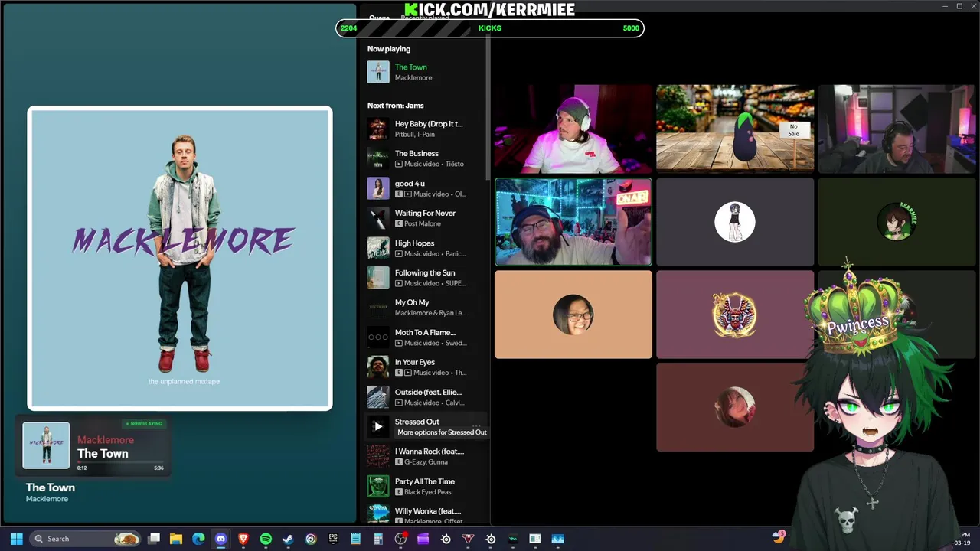Open the purple clapperboard app in taskbar
Image resolution: width=980 pixels, height=551 pixels.
point(423,539)
